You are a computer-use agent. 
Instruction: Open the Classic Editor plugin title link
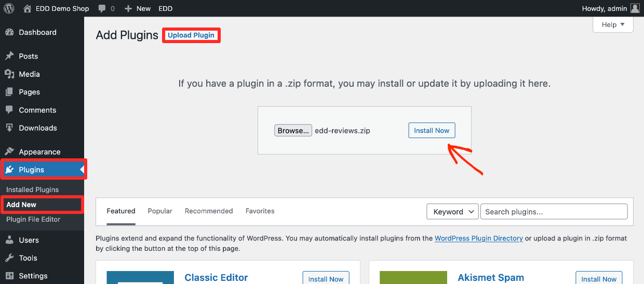[x=217, y=278]
